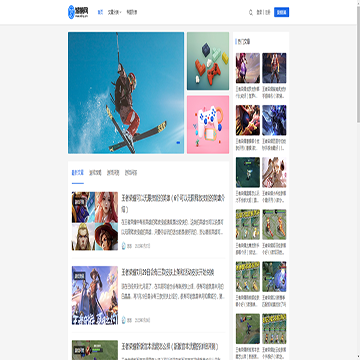
Task: Open sidebar thumbnail of blonde hero in pink
Action: coord(274,172)
